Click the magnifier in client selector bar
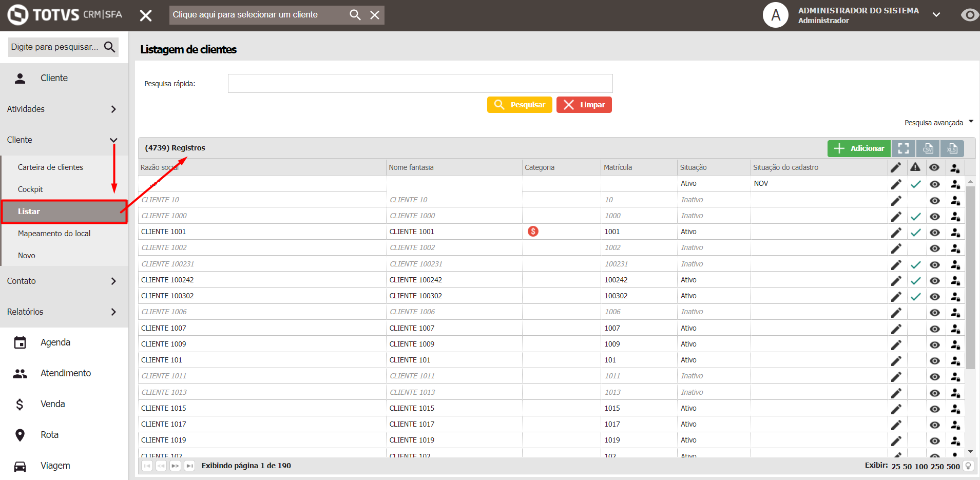This screenshot has height=480, width=980. click(x=355, y=15)
